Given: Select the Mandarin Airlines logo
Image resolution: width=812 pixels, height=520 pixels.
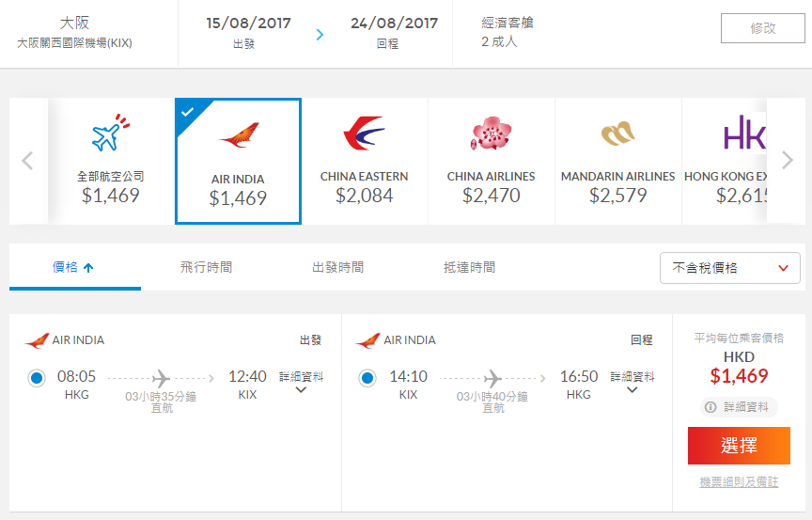Looking at the screenshot, I should (x=617, y=134).
